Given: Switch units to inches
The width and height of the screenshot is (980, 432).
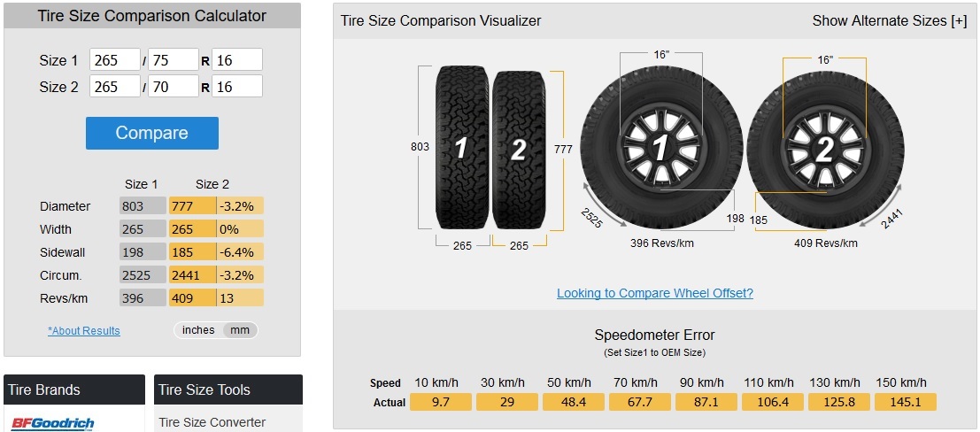Looking at the screenshot, I should click(198, 330).
